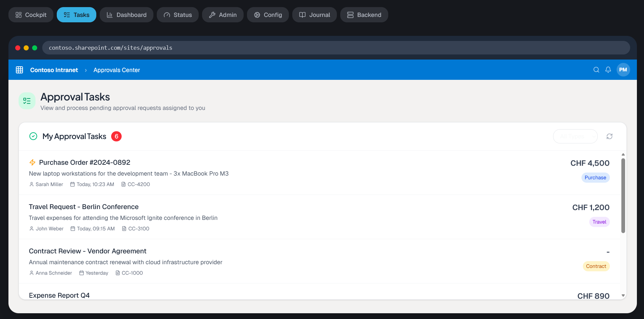The image size is (644, 319).
Task: Open the notifications bell
Action: (x=608, y=70)
